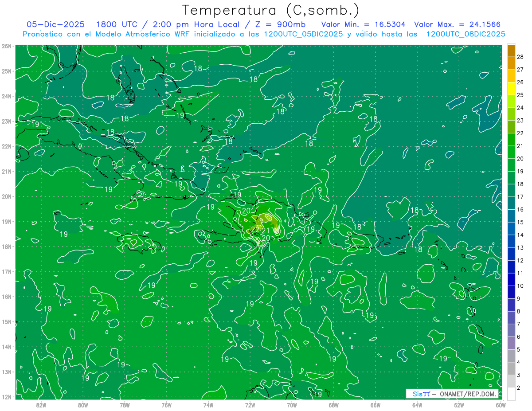
Task: Click the "23N" latitude label
Action: [x=7, y=121]
